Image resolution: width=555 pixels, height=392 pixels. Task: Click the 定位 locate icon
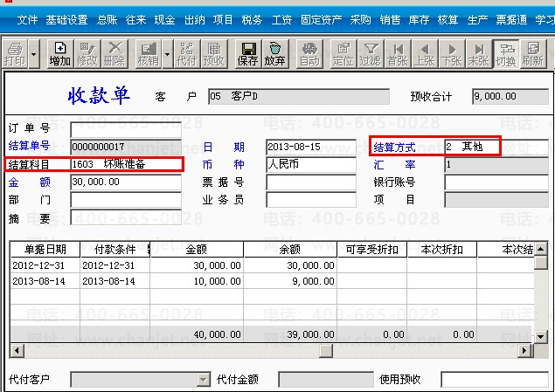(343, 54)
